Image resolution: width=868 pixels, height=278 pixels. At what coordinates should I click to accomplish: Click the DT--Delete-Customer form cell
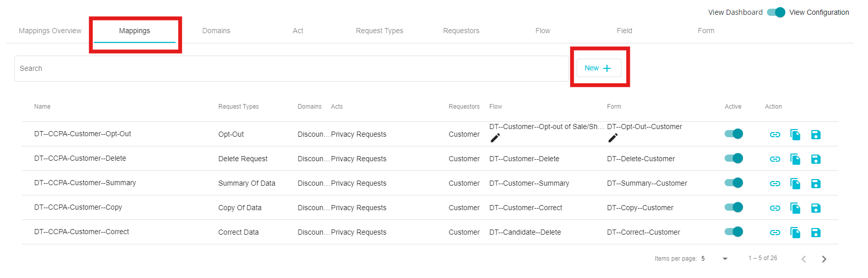pos(641,159)
